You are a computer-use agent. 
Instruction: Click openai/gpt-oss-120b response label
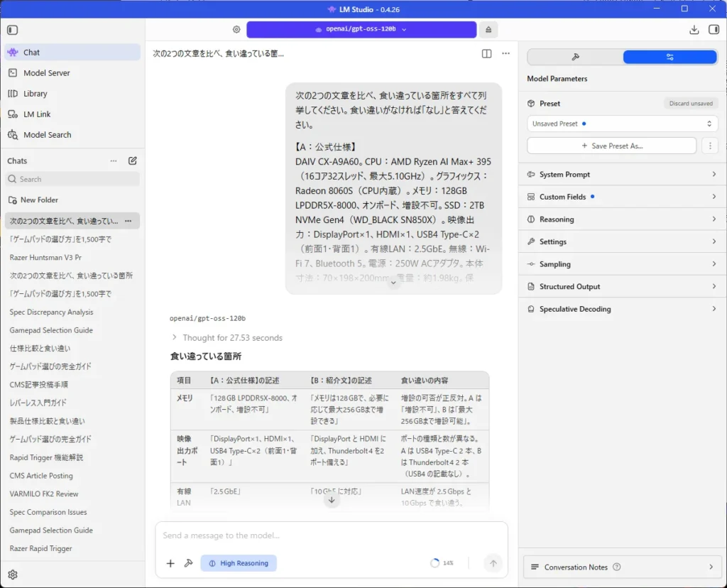tap(207, 318)
